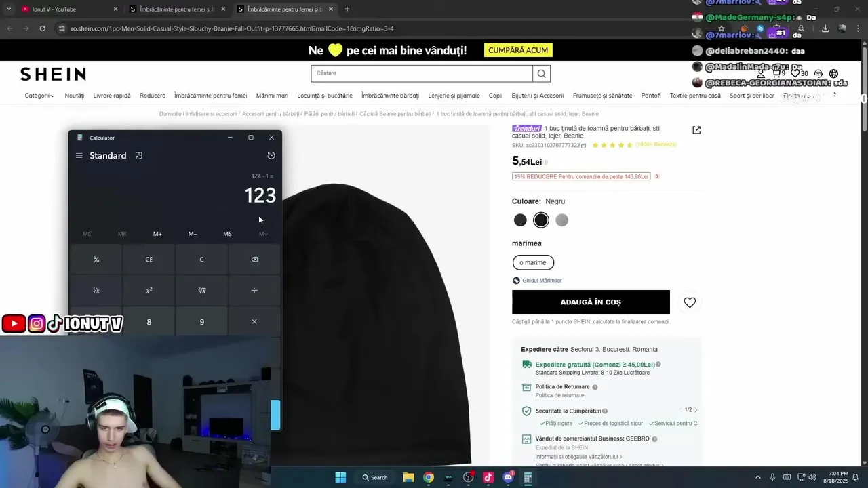Add product to wishlist heart icon
The height and width of the screenshot is (488, 868).
point(690,302)
